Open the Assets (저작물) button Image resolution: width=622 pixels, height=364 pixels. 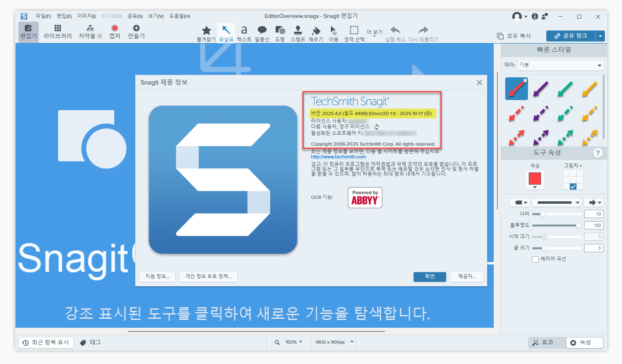coord(90,32)
